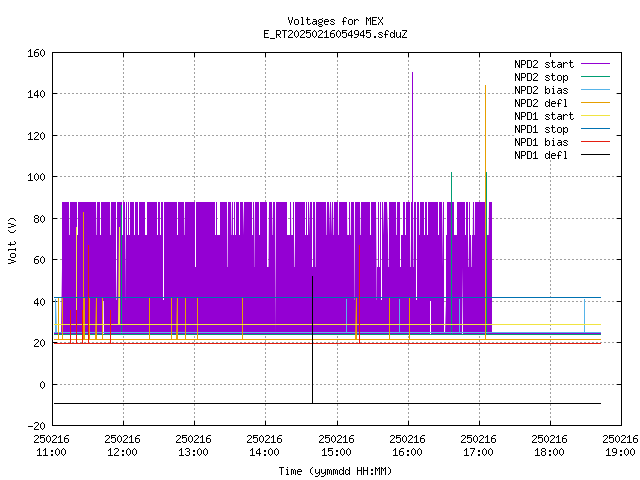Click the 'NPD1 defl' legend label
The height and width of the screenshot is (480, 640).
541,156
